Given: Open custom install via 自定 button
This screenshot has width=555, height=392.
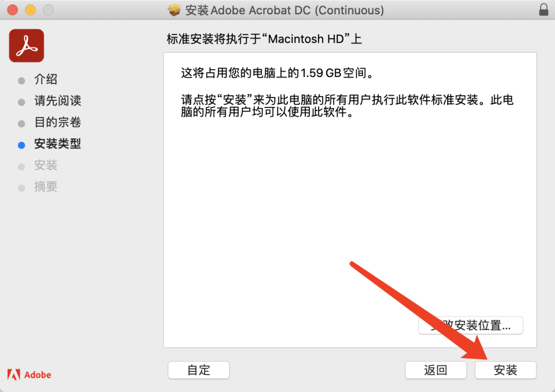Looking at the screenshot, I should [198, 370].
